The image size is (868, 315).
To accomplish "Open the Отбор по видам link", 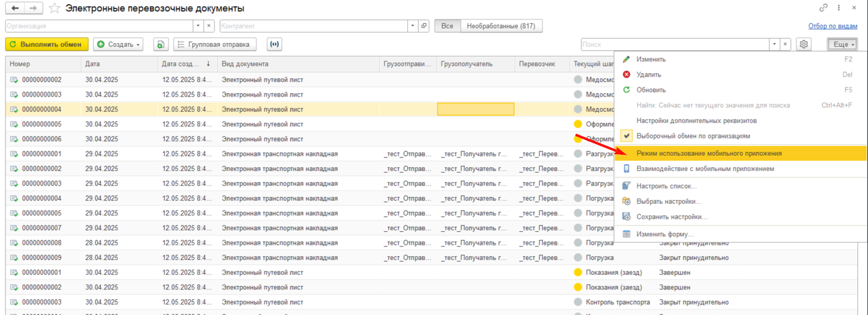I will [x=833, y=26].
